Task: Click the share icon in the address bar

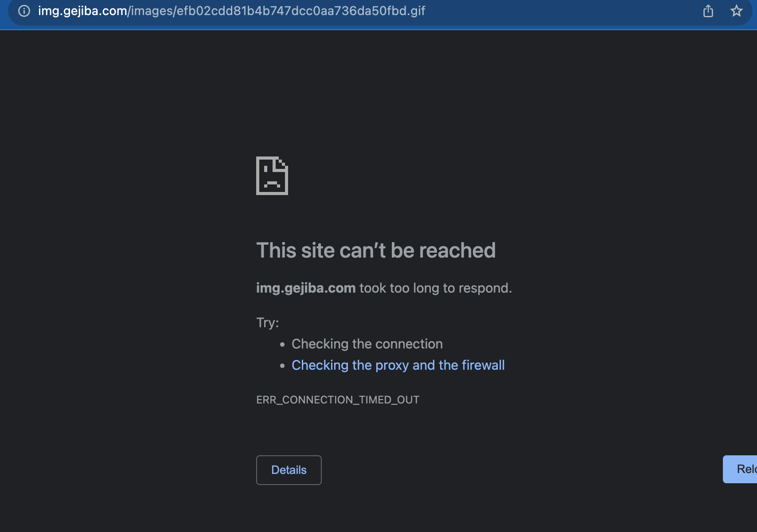Action: point(708,11)
